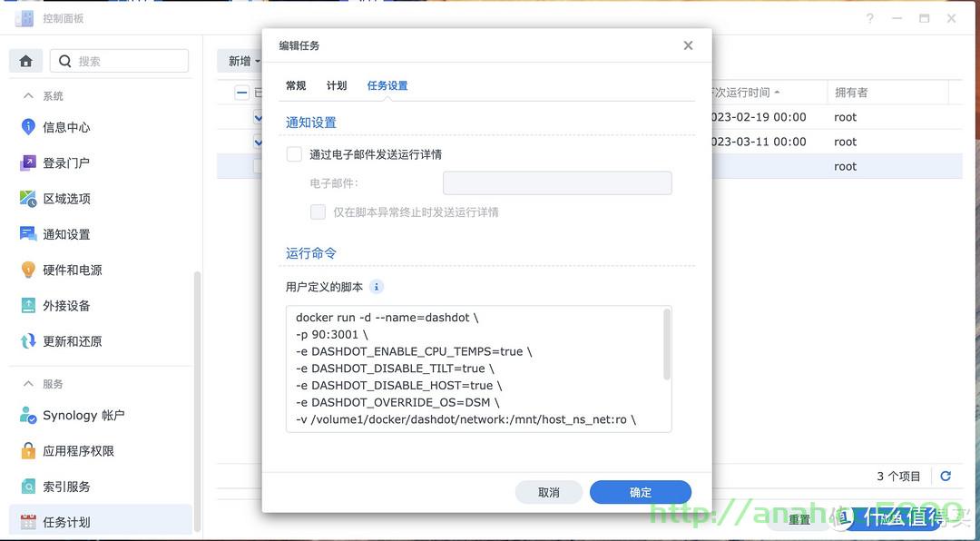The width and height of the screenshot is (980, 541).
Task: Click the '-p 90:3001 \' script line
Action: [332, 335]
